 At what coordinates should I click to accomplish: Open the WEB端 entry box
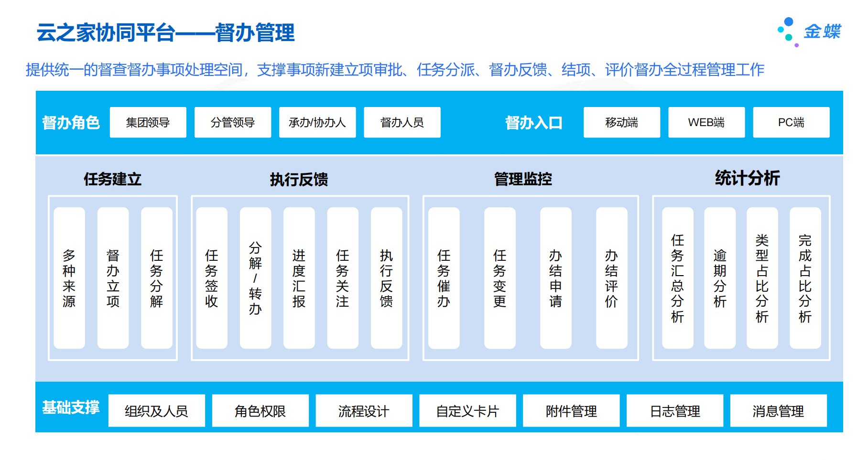[706, 122]
